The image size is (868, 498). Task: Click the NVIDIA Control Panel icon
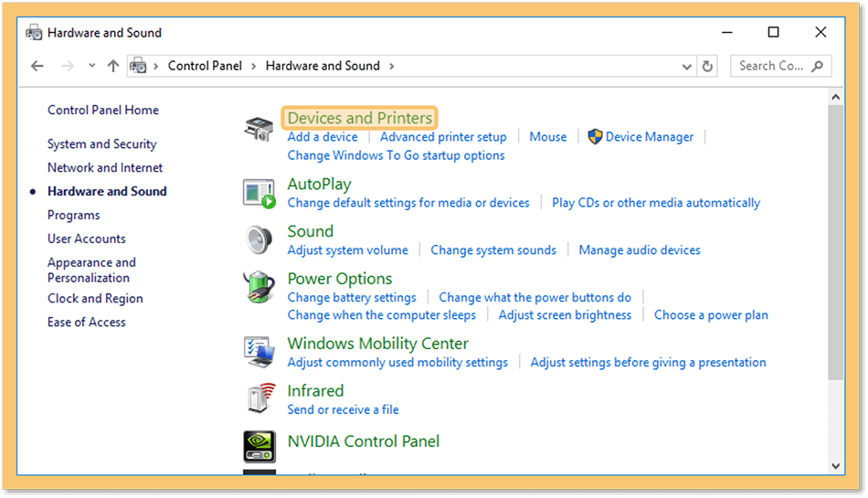[x=259, y=447]
